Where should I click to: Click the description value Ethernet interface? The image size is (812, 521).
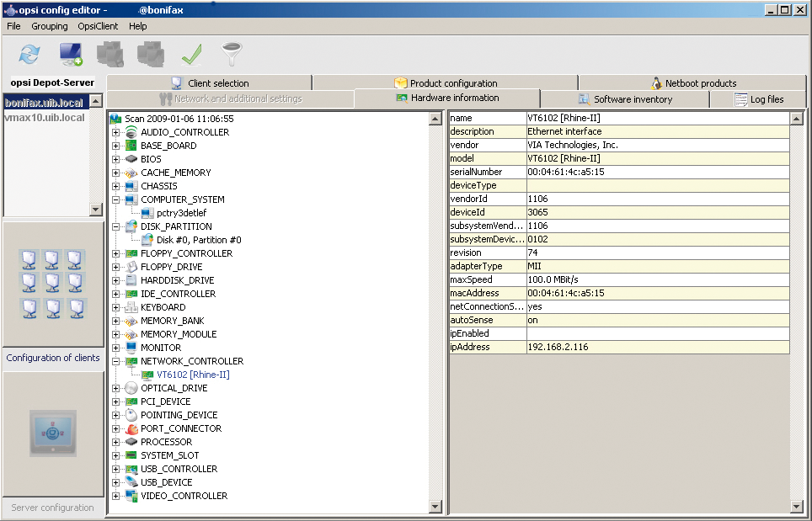[x=564, y=131]
